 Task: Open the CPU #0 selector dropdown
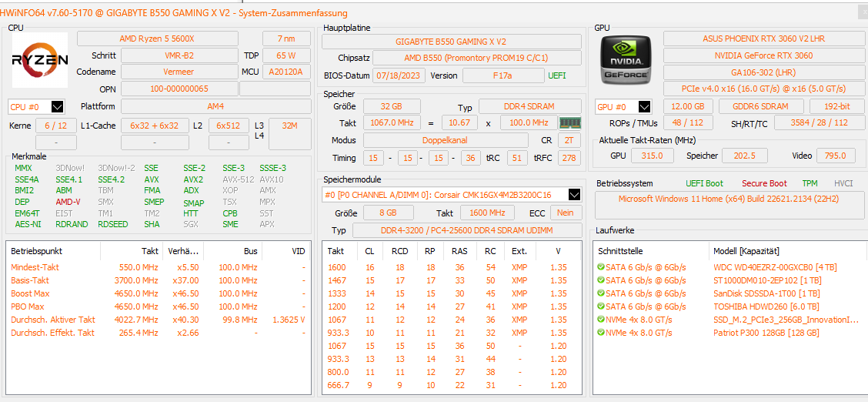coord(58,106)
